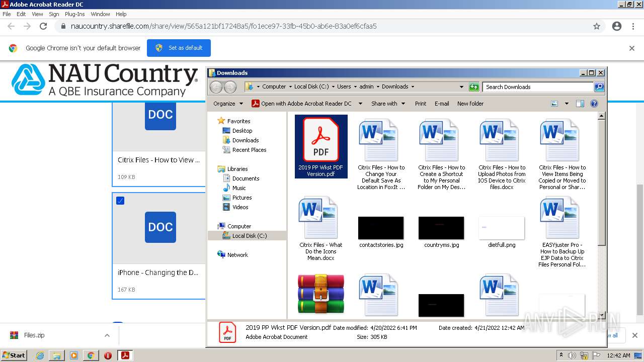Viewport: 644px width, 362px height.
Task: Reload the Chrome page
Action: tap(43, 26)
